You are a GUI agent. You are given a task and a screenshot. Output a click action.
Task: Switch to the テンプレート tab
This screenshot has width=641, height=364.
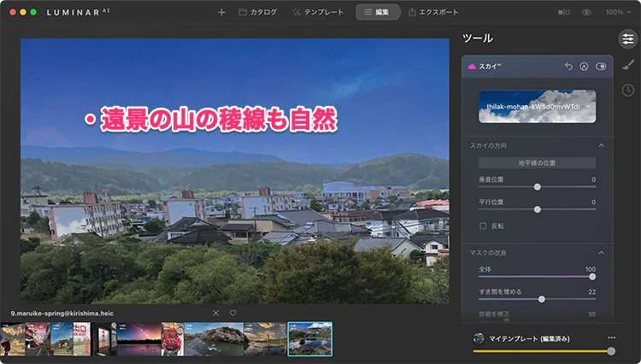tap(318, 12)
